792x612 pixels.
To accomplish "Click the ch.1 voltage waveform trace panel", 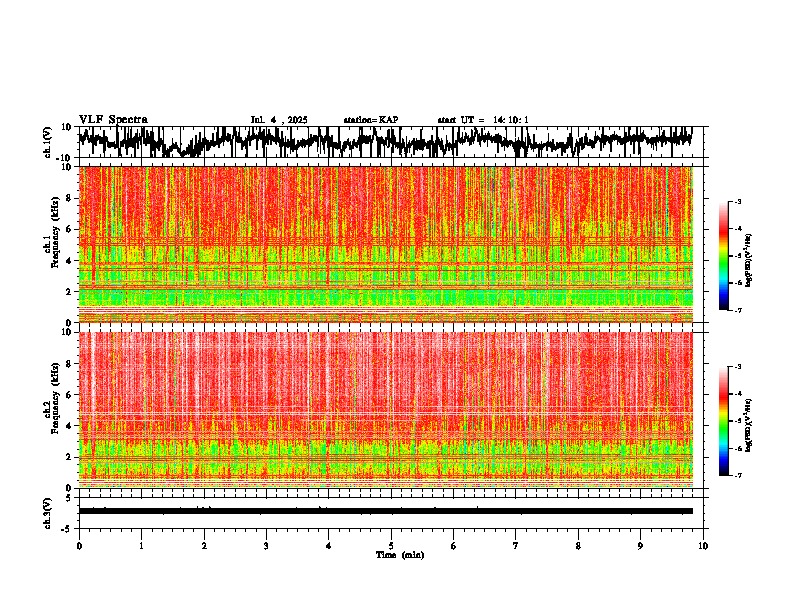I will point(391,142).
